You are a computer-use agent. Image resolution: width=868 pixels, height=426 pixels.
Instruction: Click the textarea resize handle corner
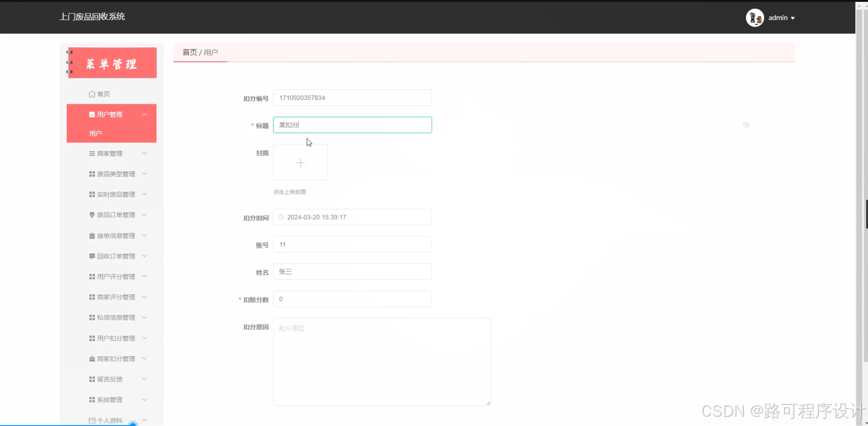tap(488, 403)
